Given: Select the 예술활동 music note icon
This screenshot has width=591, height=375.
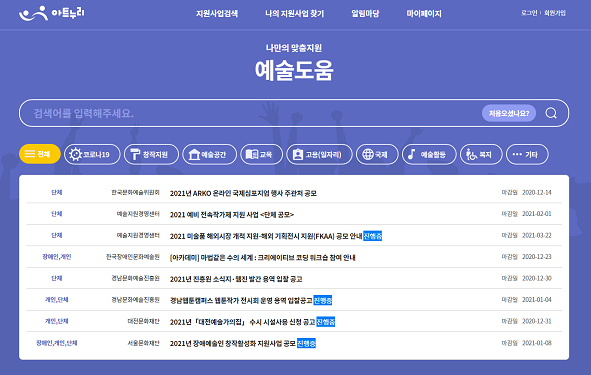Looking at the screenshot, I should 412,154.
